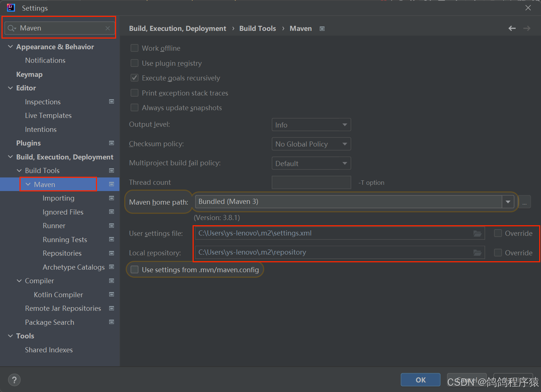Image resolution: width=541 pixels, height=392 pixels.
Task: Click project settings icon on Kotlin Compiler row
Action: coord(112,294)
